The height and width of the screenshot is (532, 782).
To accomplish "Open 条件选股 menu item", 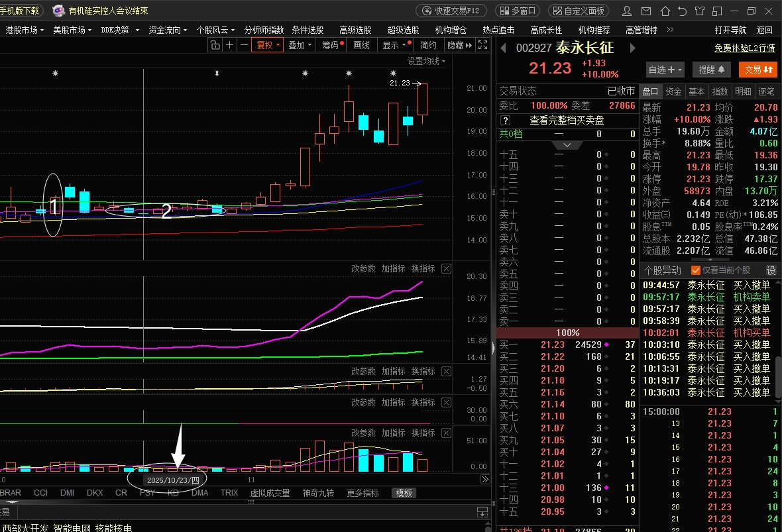I will 307,30.
